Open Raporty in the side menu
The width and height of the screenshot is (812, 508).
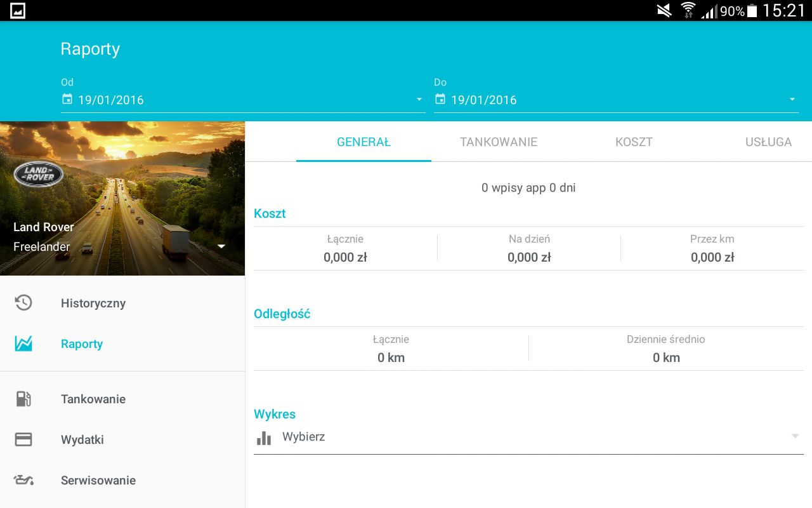(x=122, y=344)
